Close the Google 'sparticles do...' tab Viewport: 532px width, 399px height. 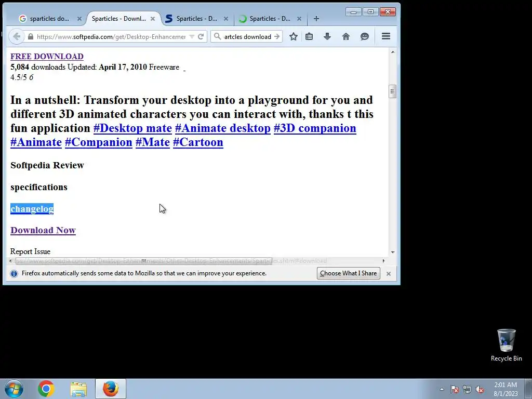79,19
